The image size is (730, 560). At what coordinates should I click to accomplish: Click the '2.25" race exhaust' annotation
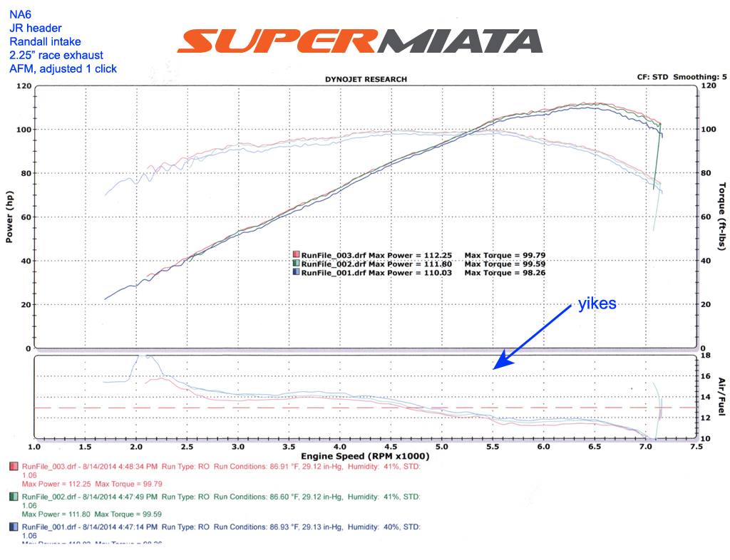click(56, 55)
